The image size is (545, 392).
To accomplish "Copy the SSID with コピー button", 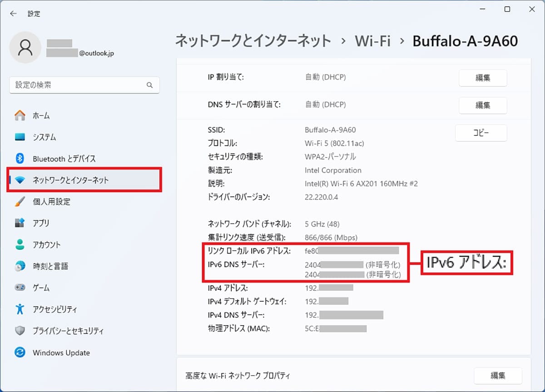I will pos(481,133).
